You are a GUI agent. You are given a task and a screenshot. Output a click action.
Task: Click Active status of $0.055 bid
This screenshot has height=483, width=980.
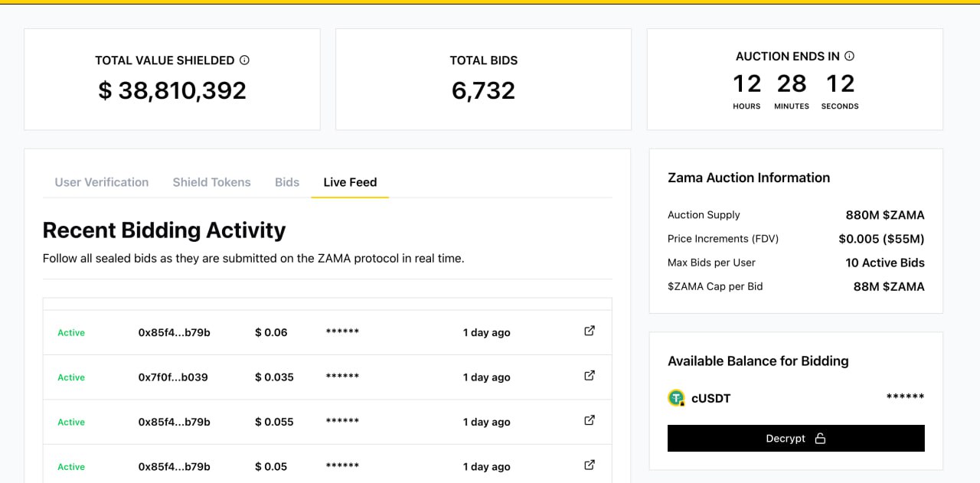[71, 423]
